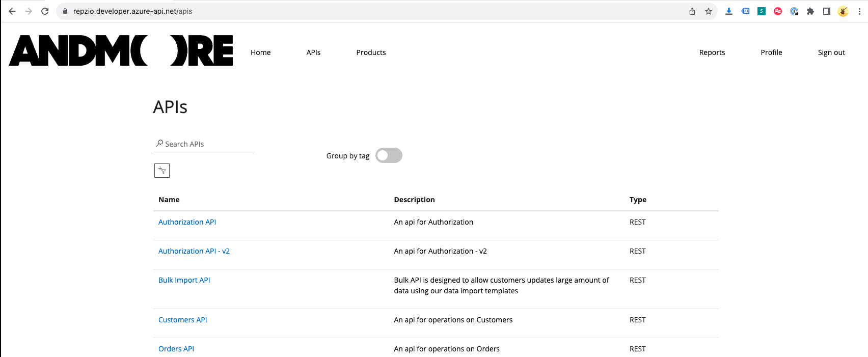
Task: Share this page via the share icon
Action: click(x=692, y=11)
